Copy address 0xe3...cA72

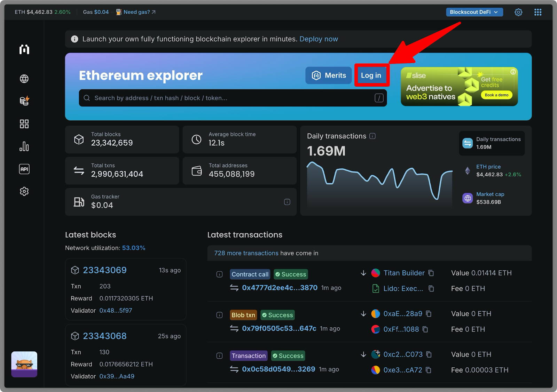point(429,370)
